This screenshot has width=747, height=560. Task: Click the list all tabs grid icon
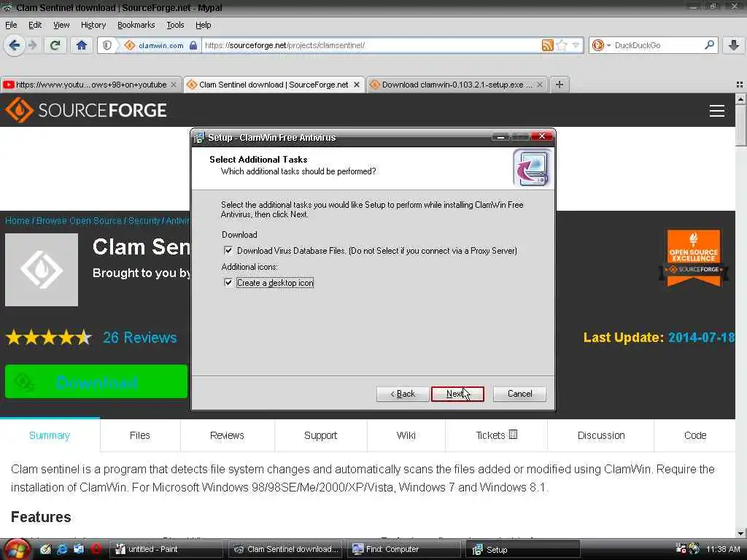(x=740, y=85)
